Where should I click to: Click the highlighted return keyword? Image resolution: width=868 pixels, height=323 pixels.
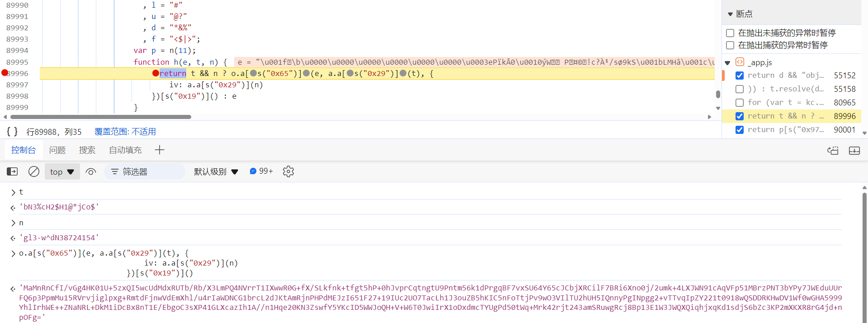173,73
